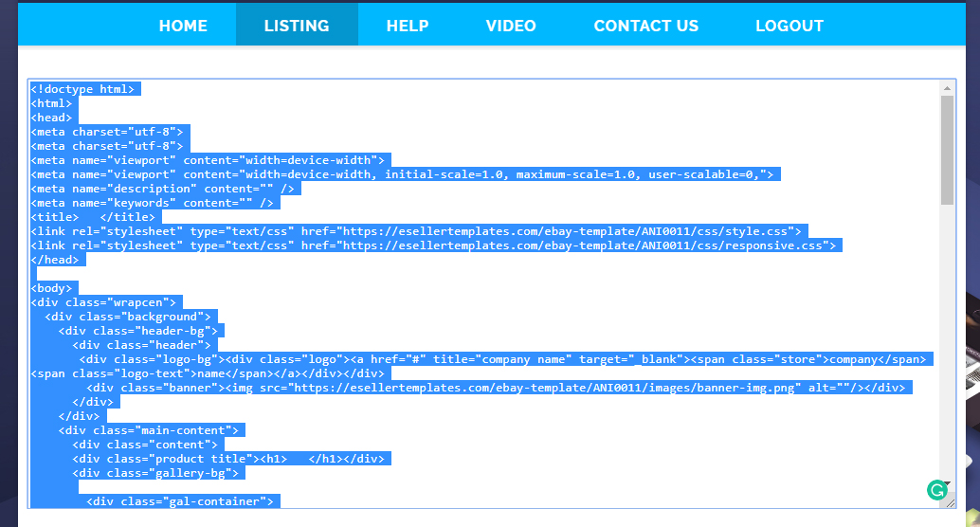Viewport: 980px width, 527px height.
Task: Go to the VIDEO page
Action: click(x=511, y=26)
